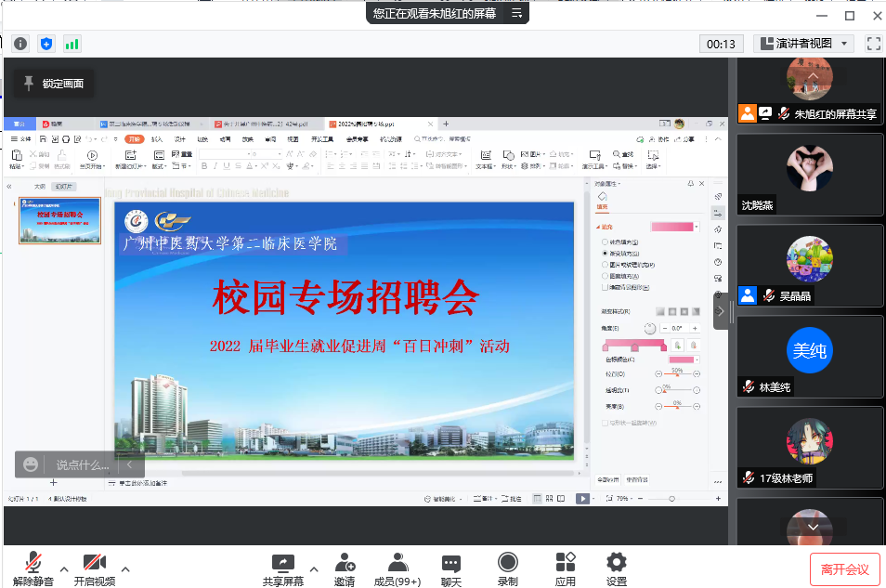Open the screen-sharing banner menu icon

(x=517, y=14)
